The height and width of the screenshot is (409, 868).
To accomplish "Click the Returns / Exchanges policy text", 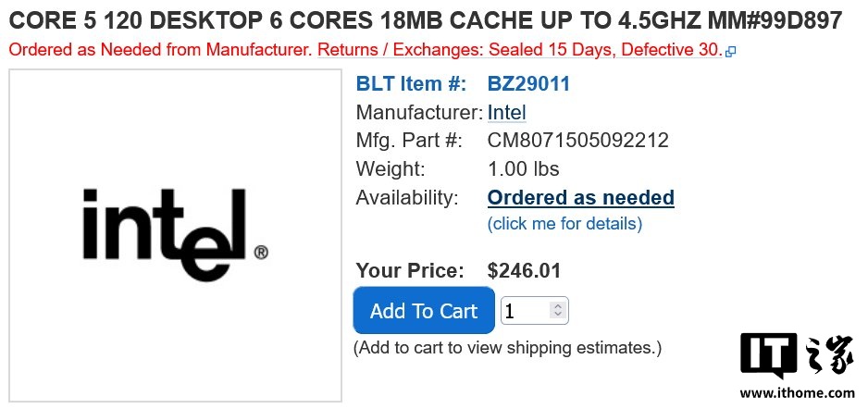I will click(x=518, y=51).
